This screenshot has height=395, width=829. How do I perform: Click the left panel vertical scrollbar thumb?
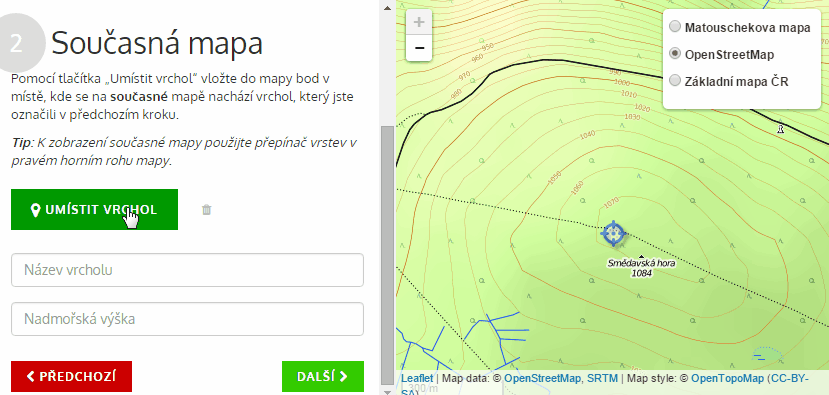tap(388, 255)
